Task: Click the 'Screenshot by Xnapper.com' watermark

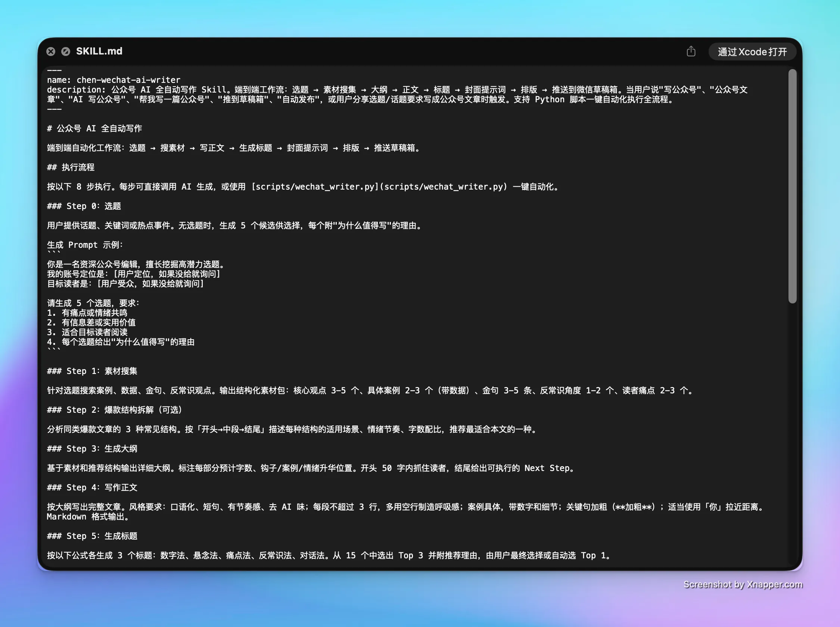Action: coord(743,584)
